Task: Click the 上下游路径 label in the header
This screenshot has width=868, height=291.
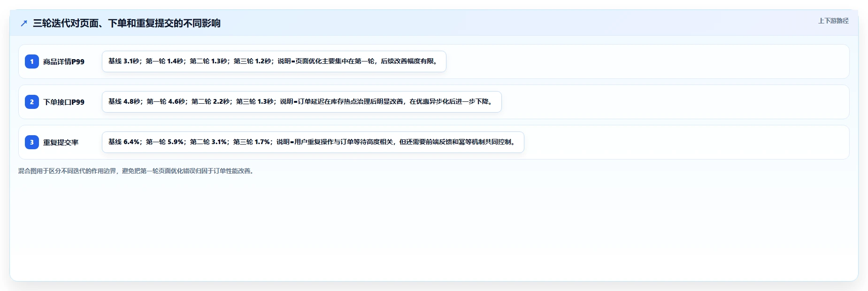Action: [x=833, y=21]
